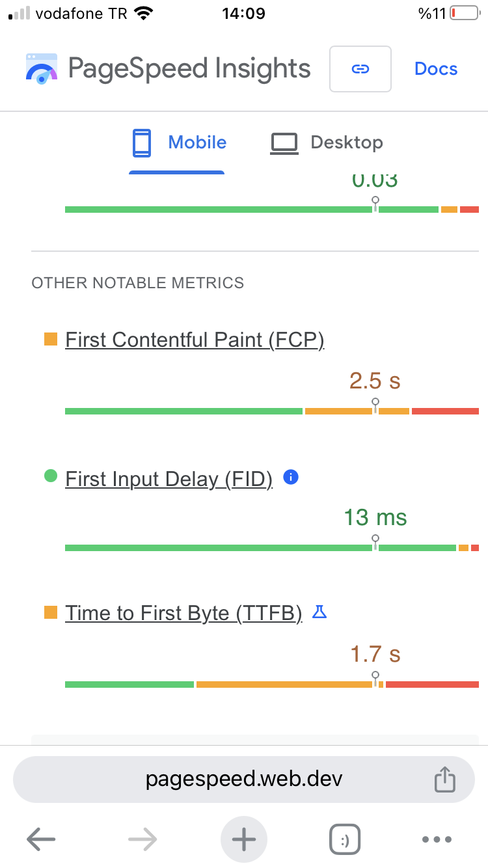Share the page using share icon
The height and width of the screenshot is (868, 488).
pos(444,779)
